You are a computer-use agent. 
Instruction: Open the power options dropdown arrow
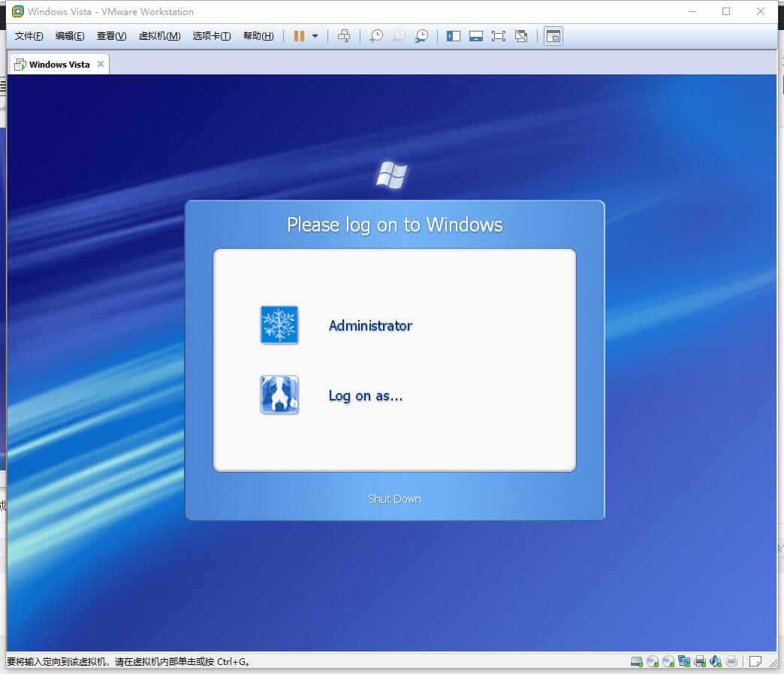pyautogui.click(x=315, y=36)
